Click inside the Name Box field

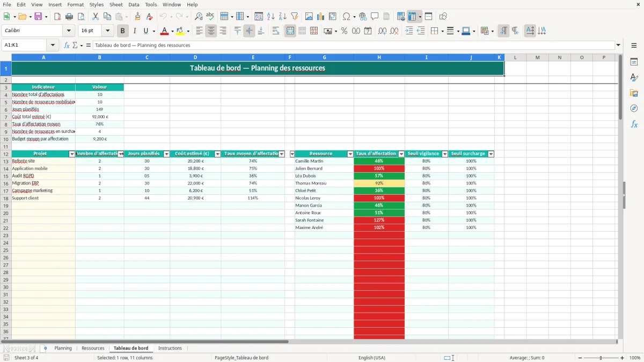point(25,46)
